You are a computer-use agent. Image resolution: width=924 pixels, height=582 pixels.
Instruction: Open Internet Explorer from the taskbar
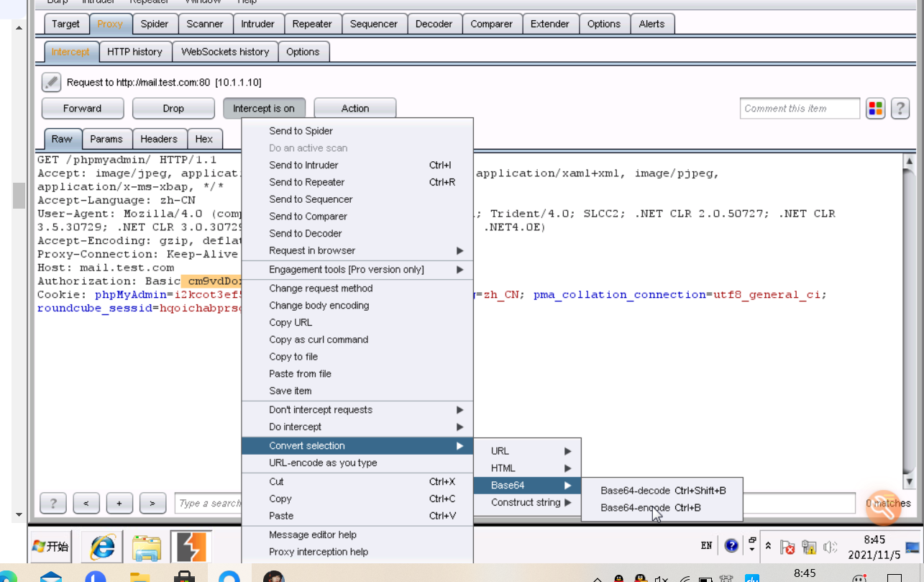coord(103,547)
